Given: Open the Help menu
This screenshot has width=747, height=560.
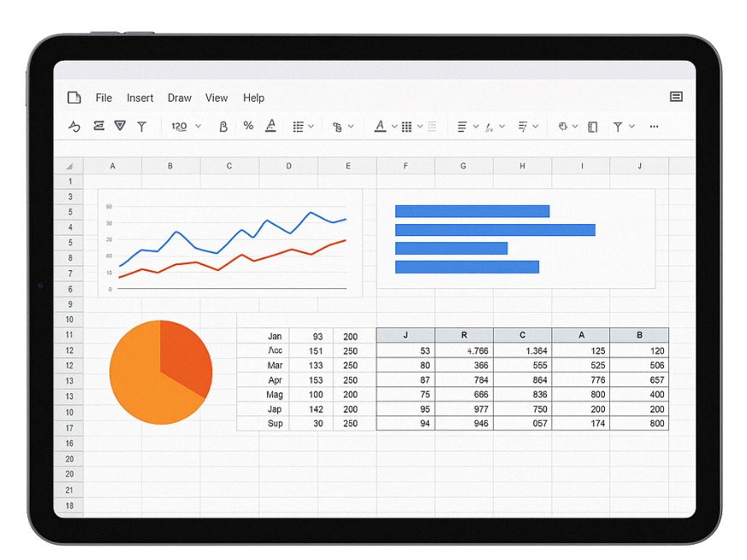Looking at the screenshot, I should tap(253, 98).
